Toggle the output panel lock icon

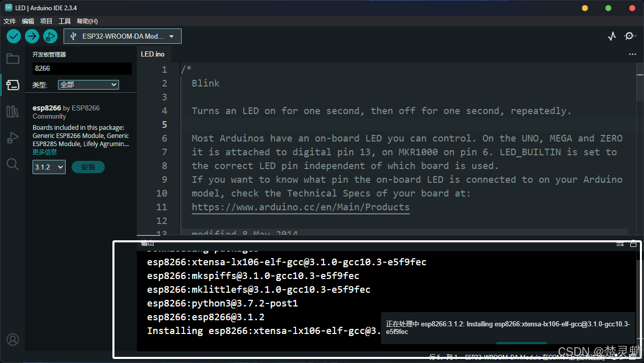click(633, 244)
